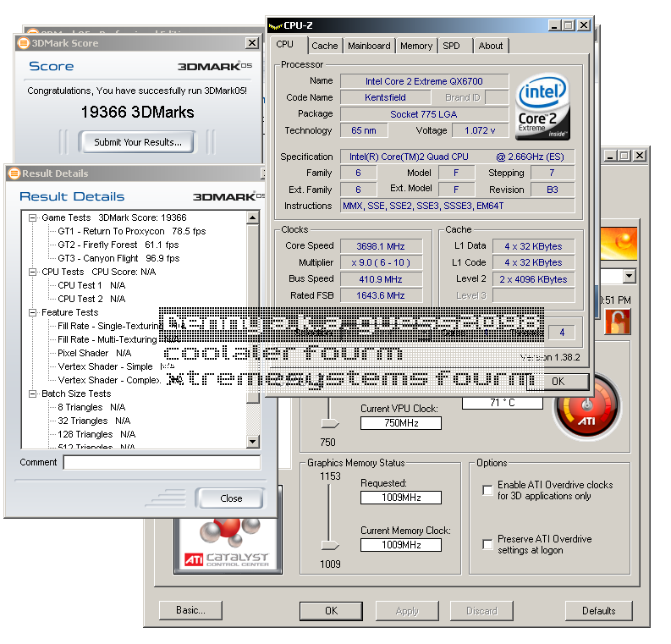Viewport: 671px width, 644px height.
Task: Collapse the Game Tests tree node
Action: click(32, 217)
